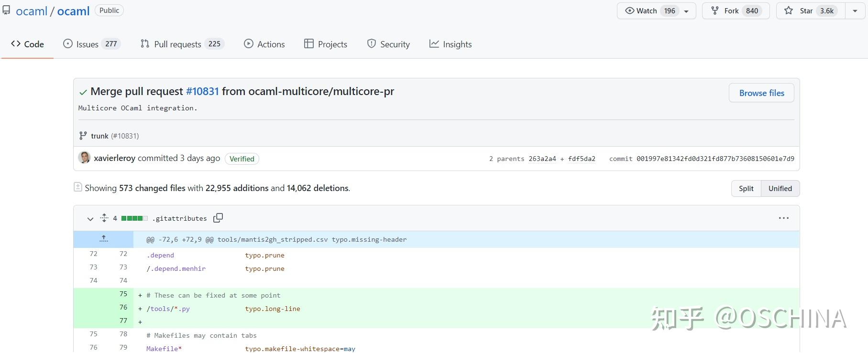Open the ocaml repository name link
Screen dimensions: 868x353
[x=73, y=11]
